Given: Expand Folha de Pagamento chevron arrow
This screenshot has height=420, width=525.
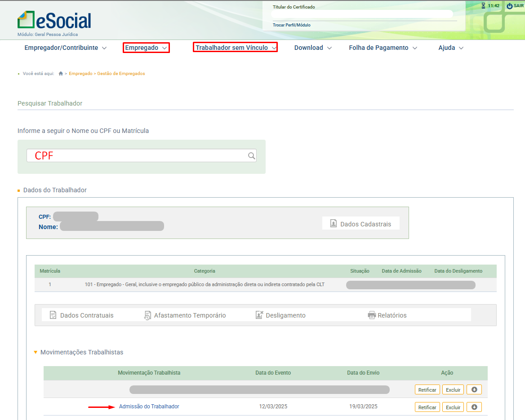Looking at the screenshot, I should 415,48.
